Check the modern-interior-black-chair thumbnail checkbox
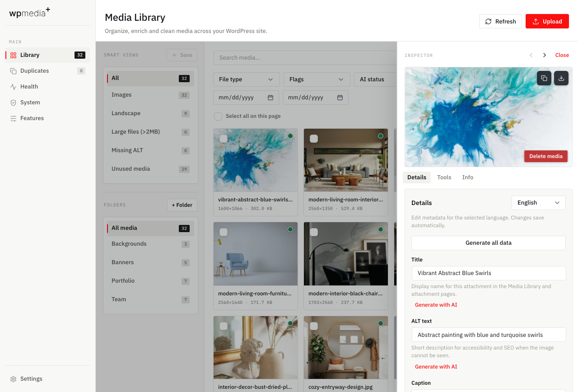The width and height of the screenshot is (578, 392). (x=314, y=232)
